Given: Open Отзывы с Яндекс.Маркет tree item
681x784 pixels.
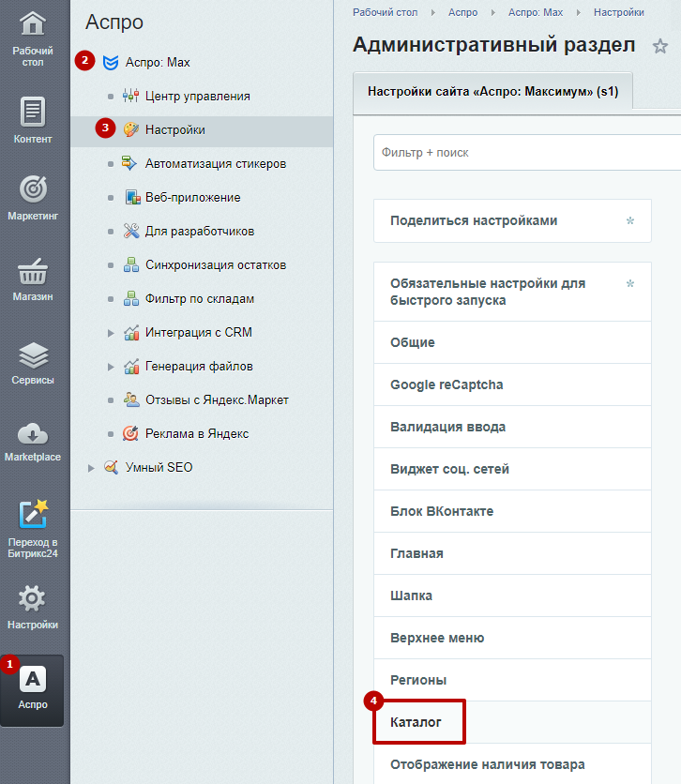Looking at the screenshot, I should 217,400.
